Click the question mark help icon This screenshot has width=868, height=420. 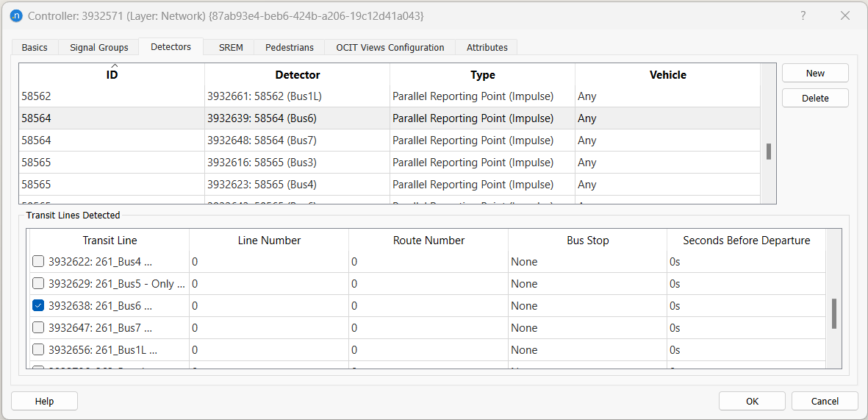point(803,15)
